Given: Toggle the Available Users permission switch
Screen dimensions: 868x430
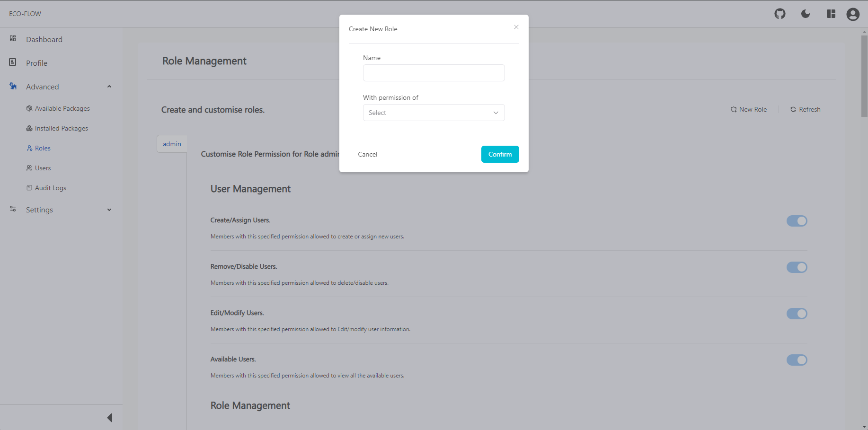Looking at the screenshot, I should (x=797, y=360).
